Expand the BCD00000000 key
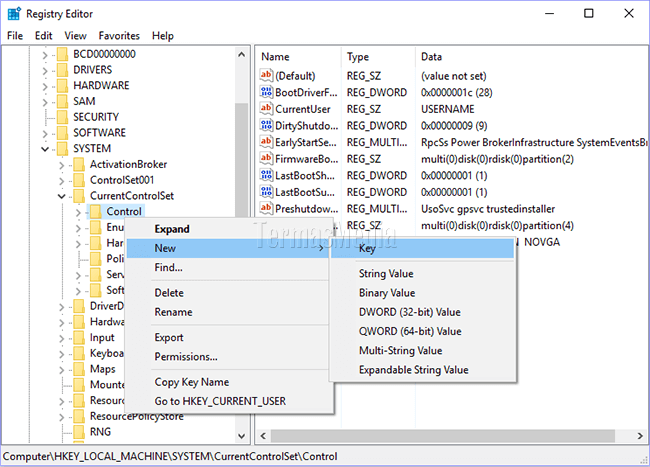 [45, 55]
